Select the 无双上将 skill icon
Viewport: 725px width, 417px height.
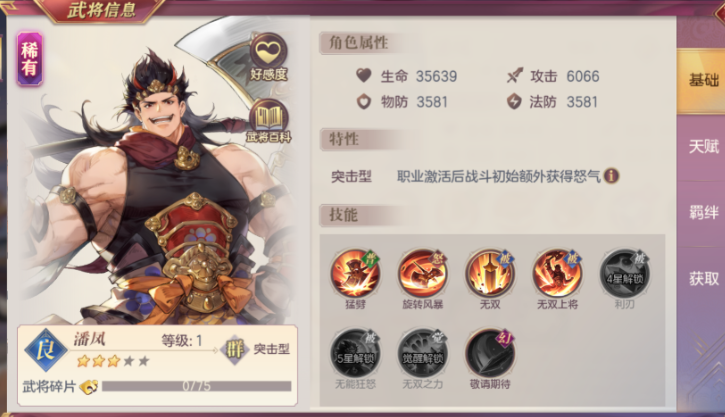pos(557,274)
